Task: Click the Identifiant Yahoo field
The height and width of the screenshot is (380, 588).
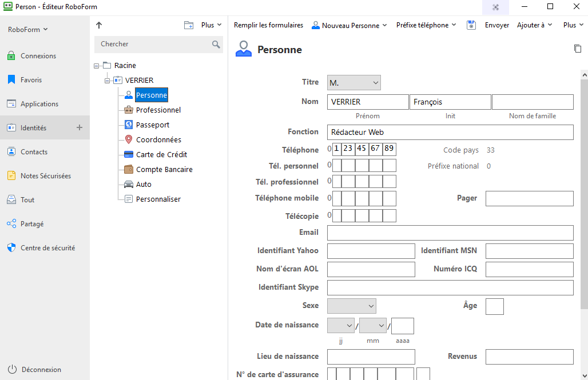Action: click(371, 251)
